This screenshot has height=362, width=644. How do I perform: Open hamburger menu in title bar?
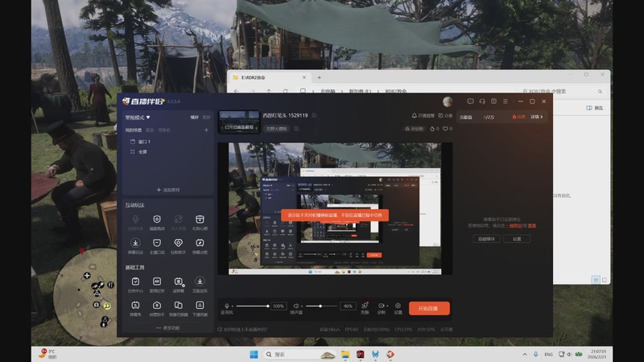(506, 101)
